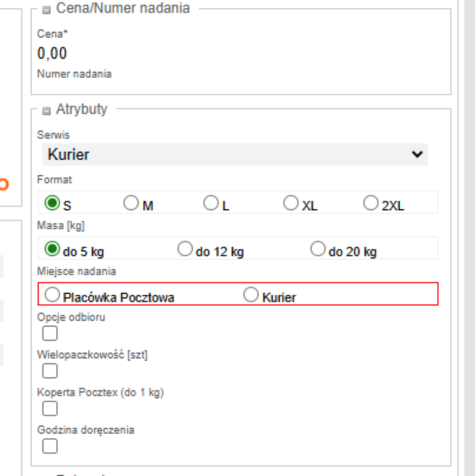
Task: Enable the Opcje odbioru checkbox
Action: coord(50,333)
